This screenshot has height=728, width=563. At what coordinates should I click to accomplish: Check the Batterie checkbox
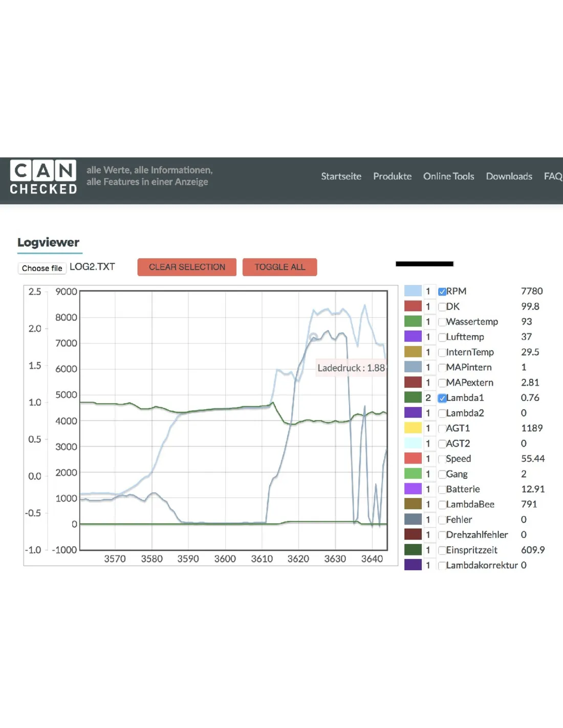click(x=442, y=489)
